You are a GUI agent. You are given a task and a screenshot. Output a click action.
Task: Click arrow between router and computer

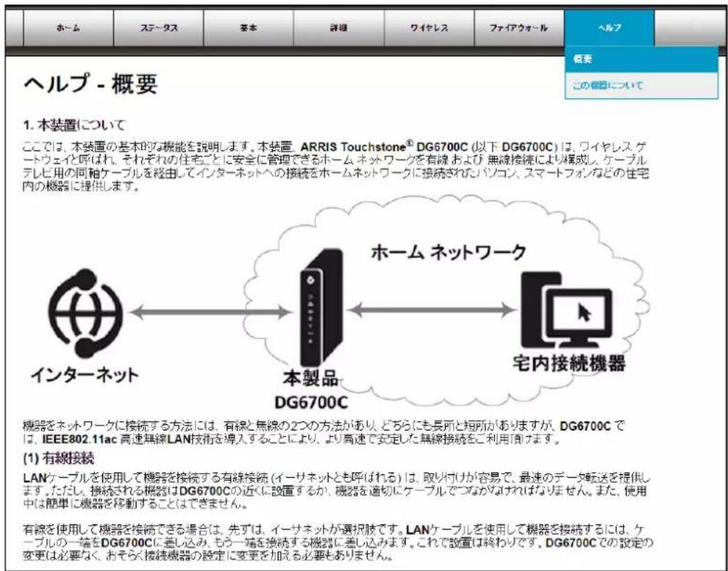point(432,310)
